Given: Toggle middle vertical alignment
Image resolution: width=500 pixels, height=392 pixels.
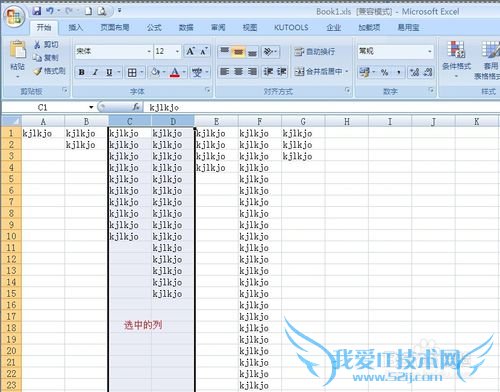Looking at the screenshot, I should 238,51.
